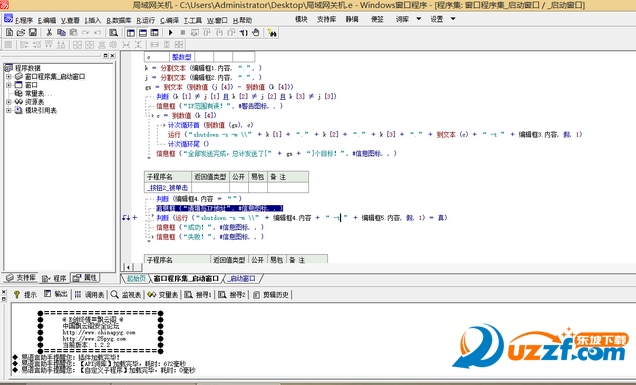Toggle the second panel layout toolbar button

(x=143, y=33)
